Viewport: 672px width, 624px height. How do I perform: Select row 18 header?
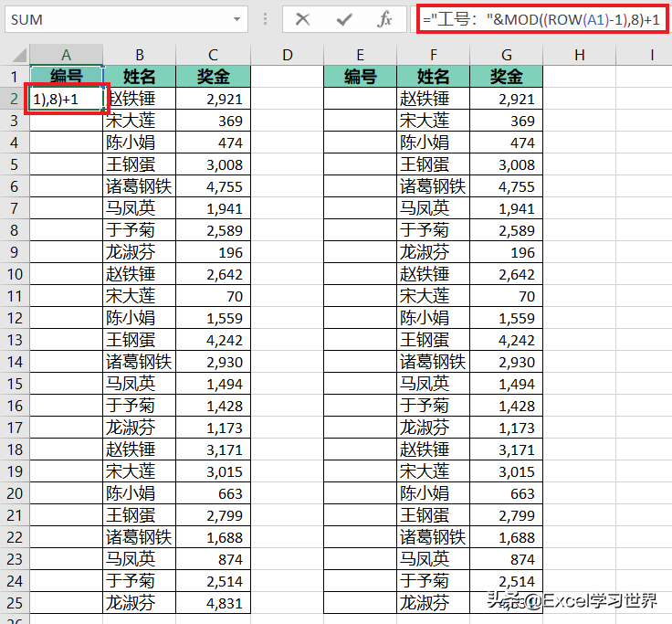click(14, 449)
